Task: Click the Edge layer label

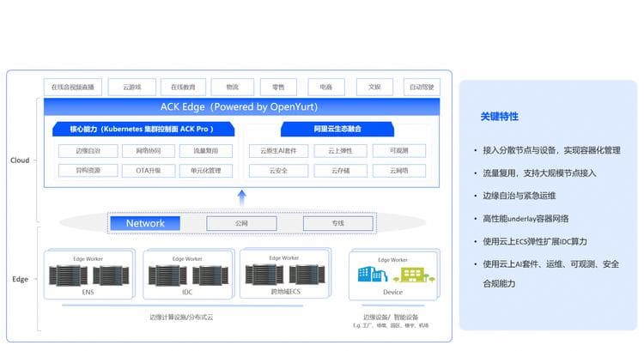Action: point(20,279)
